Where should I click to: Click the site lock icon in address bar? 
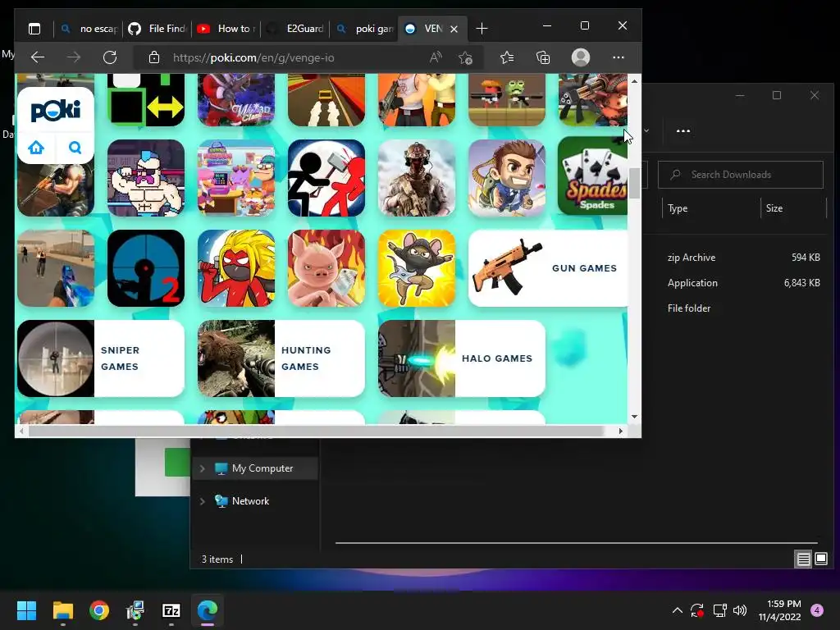coord(153,57)
